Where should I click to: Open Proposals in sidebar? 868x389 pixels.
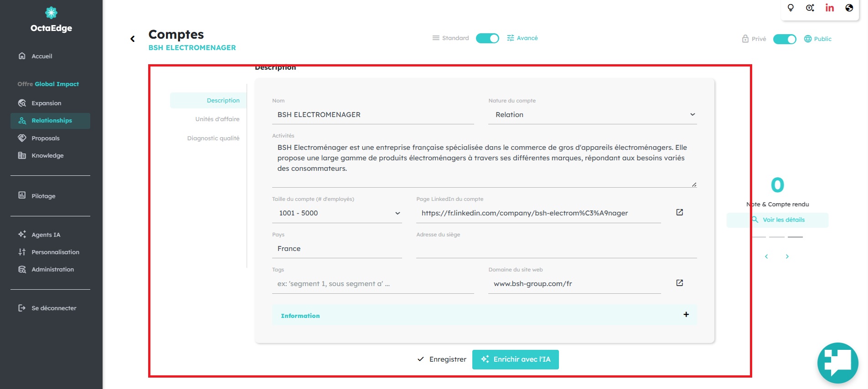coord(50,138)
